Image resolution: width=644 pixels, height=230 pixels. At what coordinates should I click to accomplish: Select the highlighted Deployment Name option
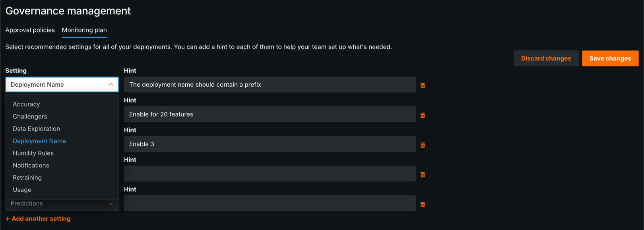click(x=39, y=141)
